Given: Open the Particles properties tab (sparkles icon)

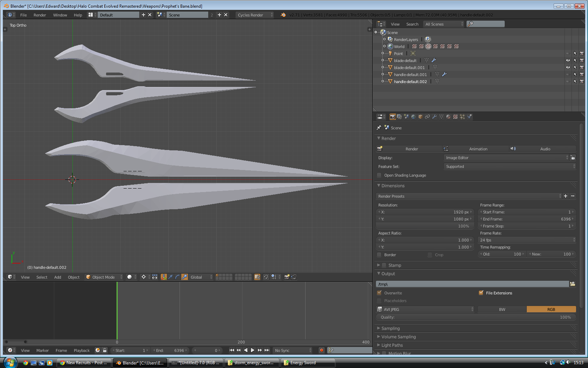Looking at the screenshot, I should 462,117.
